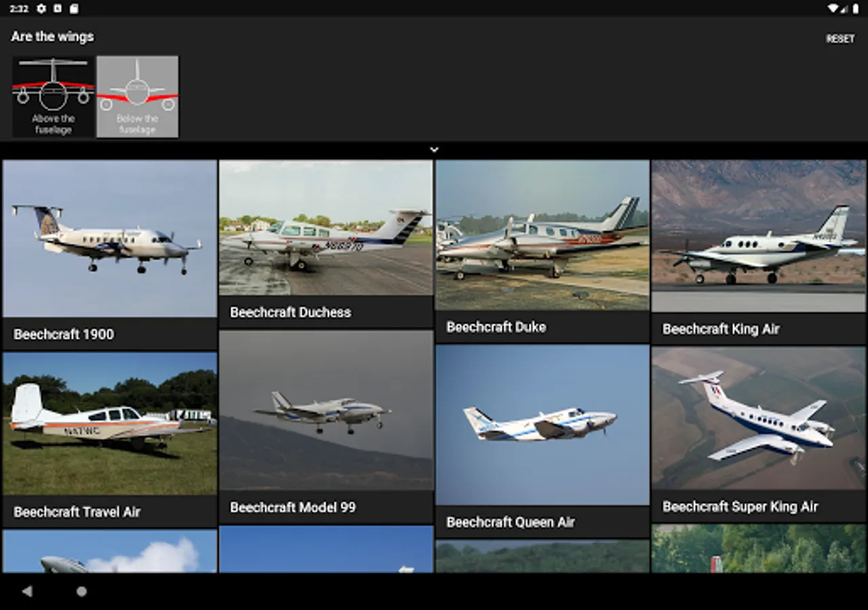Collapse the filter panel with chevron arrow
This screenshot has width=868, height=610.
pyautogui.click(x=434, y=150)
